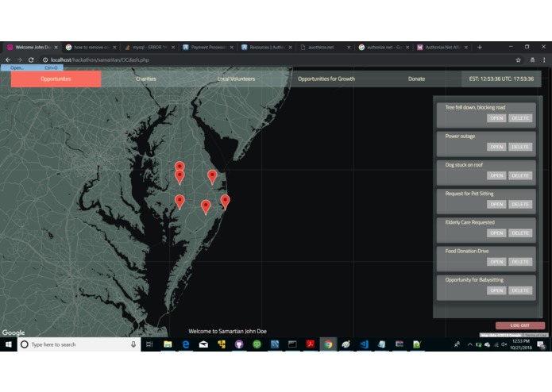The width and height of the screenshot is (552, 392).
Task: Click the Google logo on map
Action: coord(14,332)
